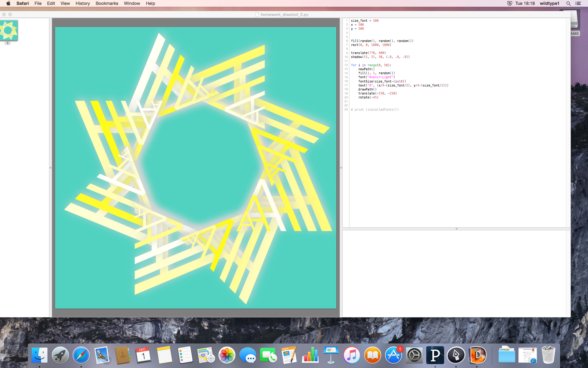
Task: Open the App Store with badge
Action: 394,355
